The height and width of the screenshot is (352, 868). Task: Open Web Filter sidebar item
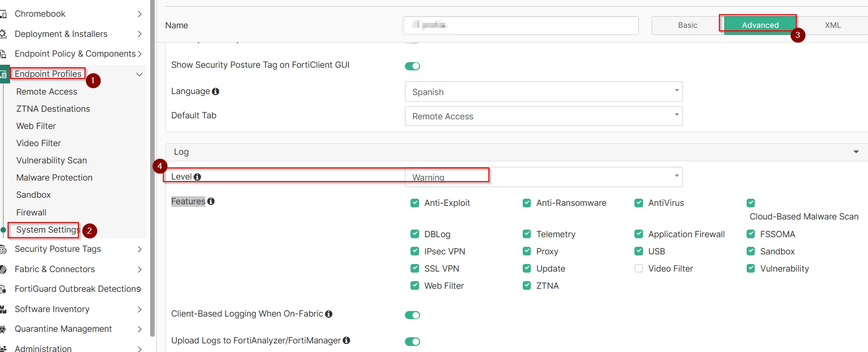(x=36, y=126)
